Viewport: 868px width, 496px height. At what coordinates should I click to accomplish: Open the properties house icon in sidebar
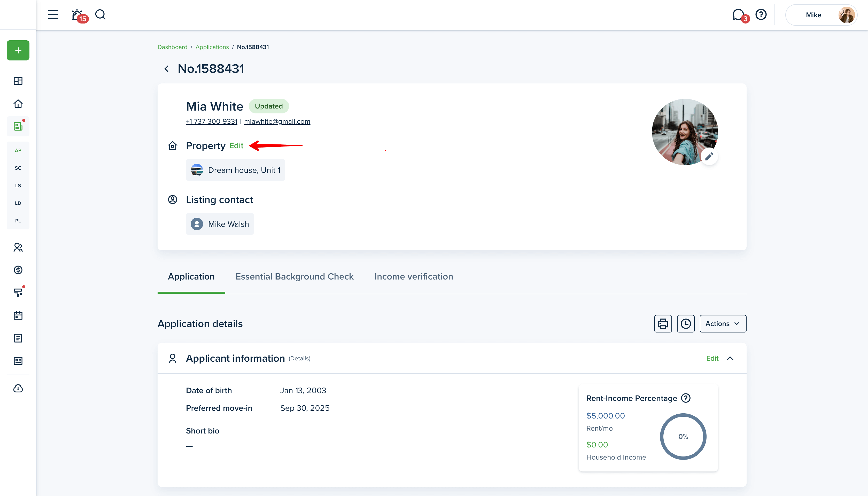click(x=18, y=104)
